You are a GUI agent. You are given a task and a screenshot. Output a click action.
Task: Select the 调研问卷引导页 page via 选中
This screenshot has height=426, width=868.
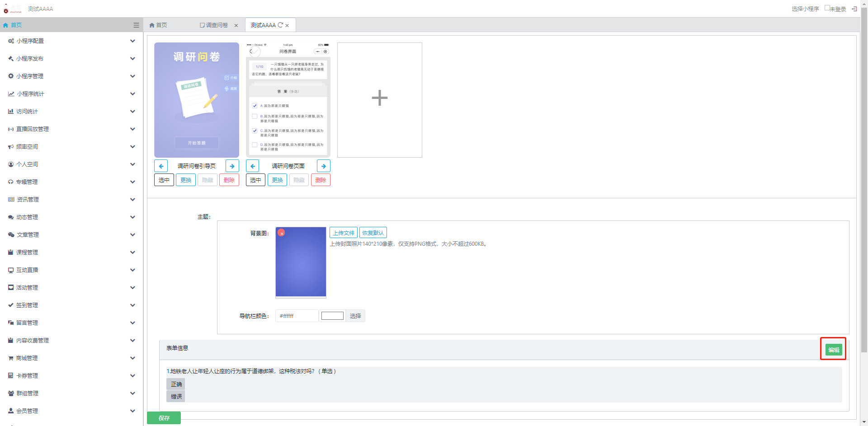164,180
